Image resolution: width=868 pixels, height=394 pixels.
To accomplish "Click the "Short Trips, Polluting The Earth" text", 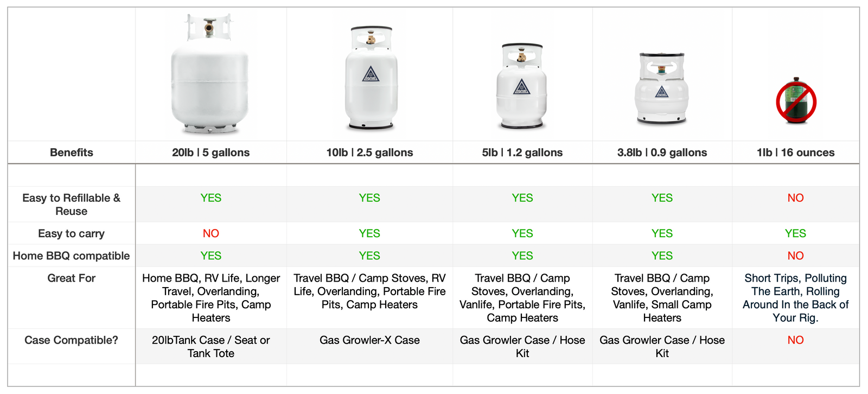I will point(795,285).
